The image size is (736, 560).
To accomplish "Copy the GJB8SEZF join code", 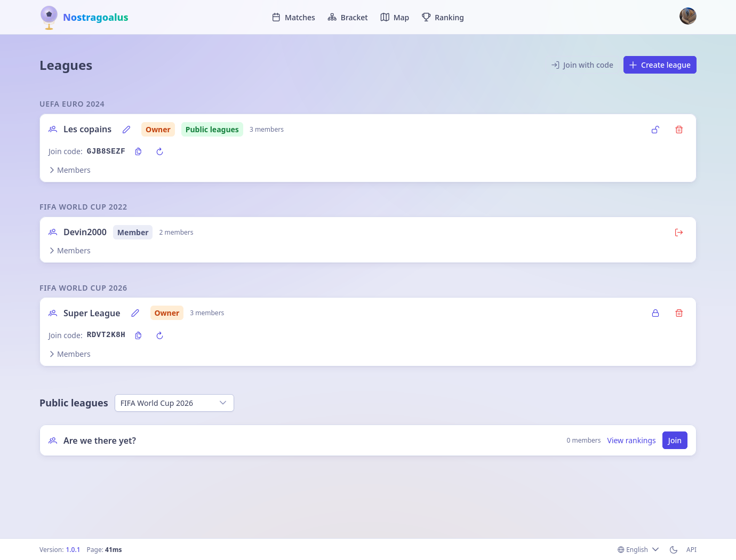I will (138, 151).
